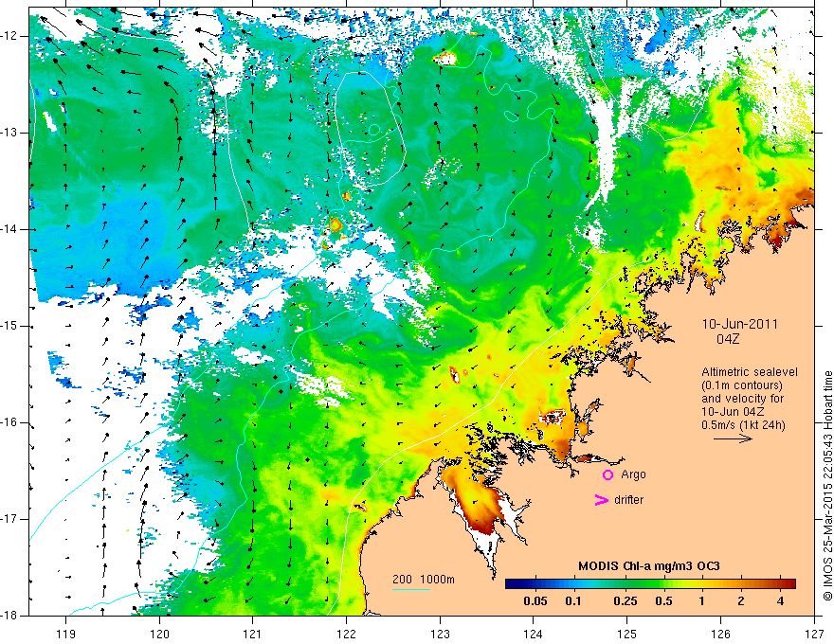This screenshot has height=644, width=834.
Task: Click the 'drifter' legend label
Action: (x=628, y=500)
